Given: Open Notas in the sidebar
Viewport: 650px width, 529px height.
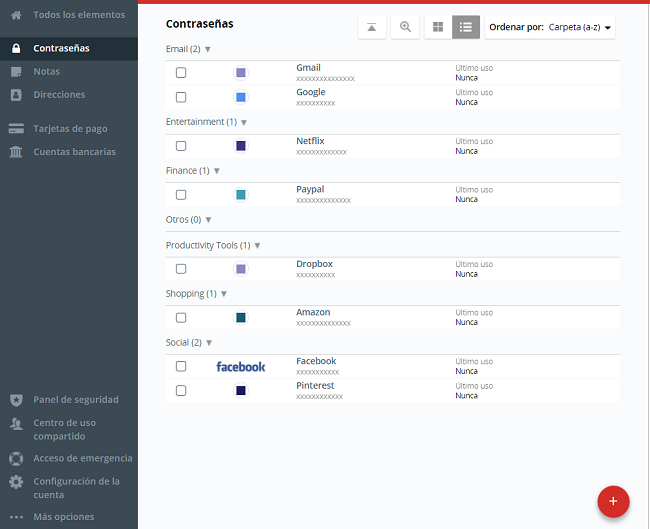Looking at the screenshot, I should [x=46, y=72].
